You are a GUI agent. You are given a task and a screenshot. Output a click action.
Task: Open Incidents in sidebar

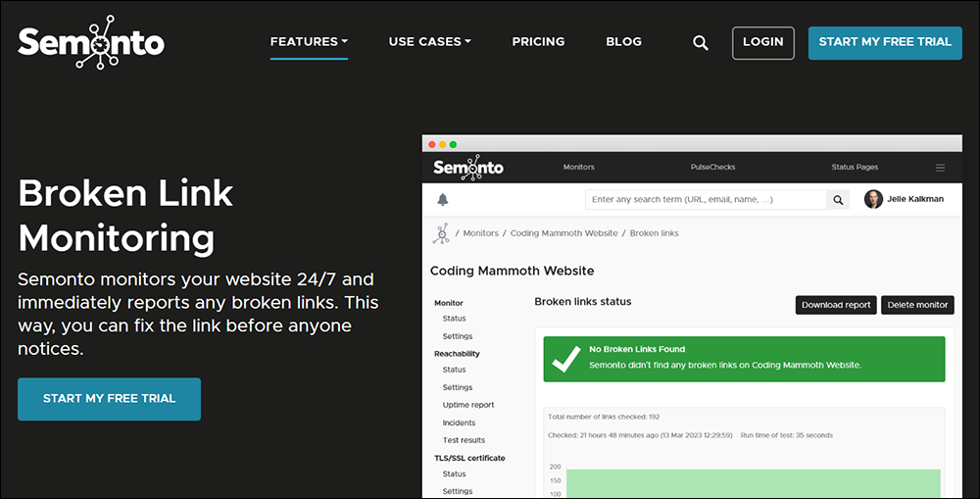click(x=459, y=424)
